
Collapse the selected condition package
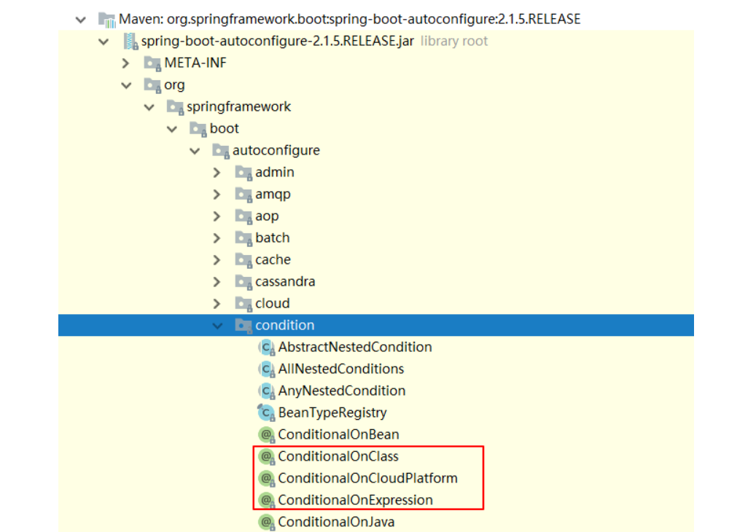217,326
